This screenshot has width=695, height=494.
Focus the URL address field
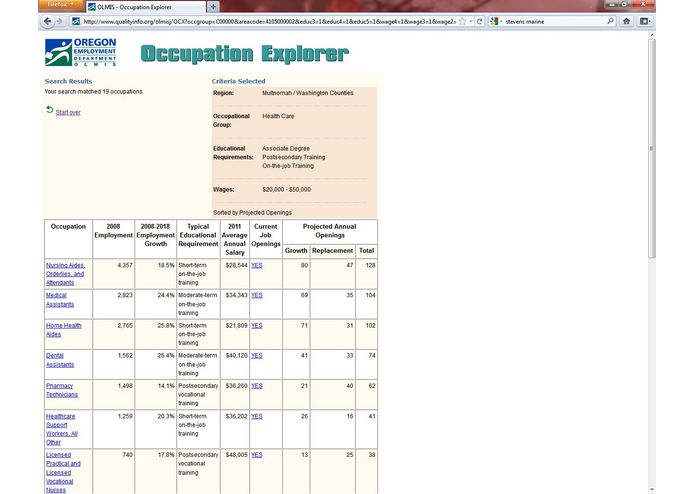click(x=269, y=21)
